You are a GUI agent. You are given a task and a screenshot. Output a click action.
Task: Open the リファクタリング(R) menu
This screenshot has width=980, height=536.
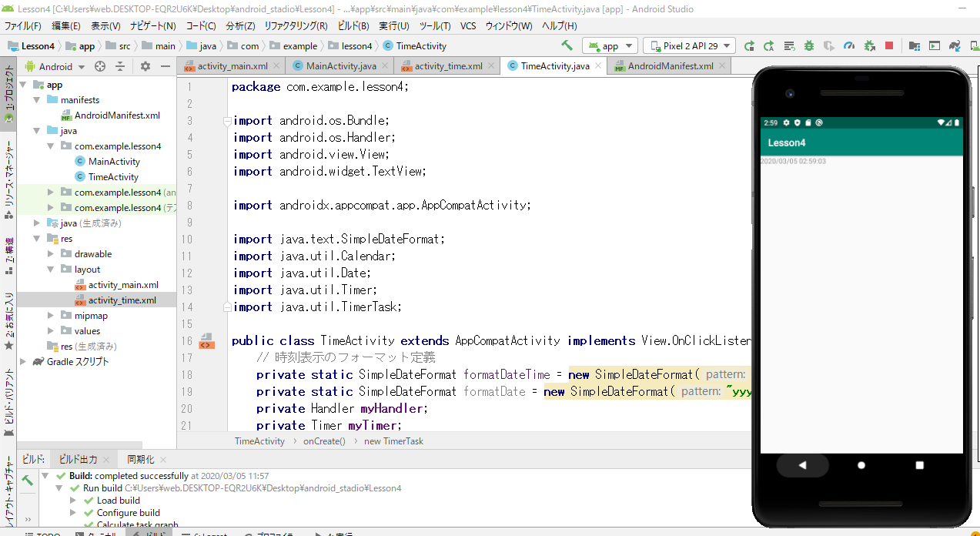point(296,25)
